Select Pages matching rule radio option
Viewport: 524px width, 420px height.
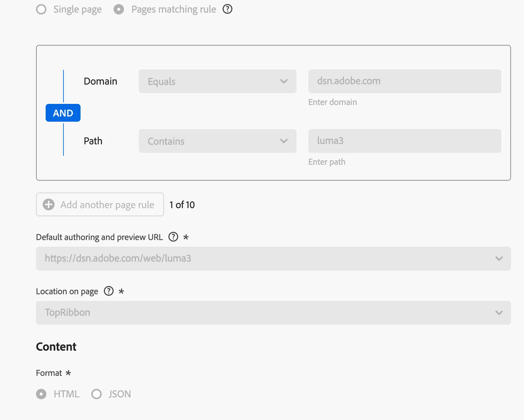tap(119, 9)
